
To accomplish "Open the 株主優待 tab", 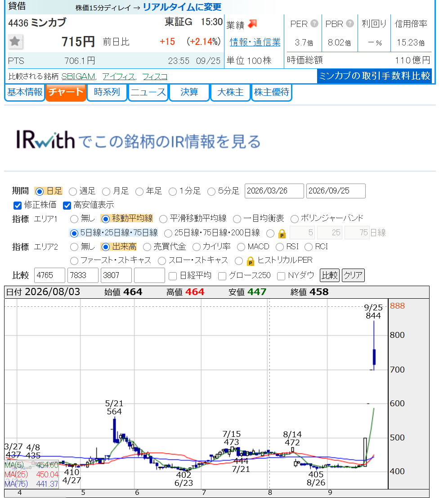I will 272,92.
